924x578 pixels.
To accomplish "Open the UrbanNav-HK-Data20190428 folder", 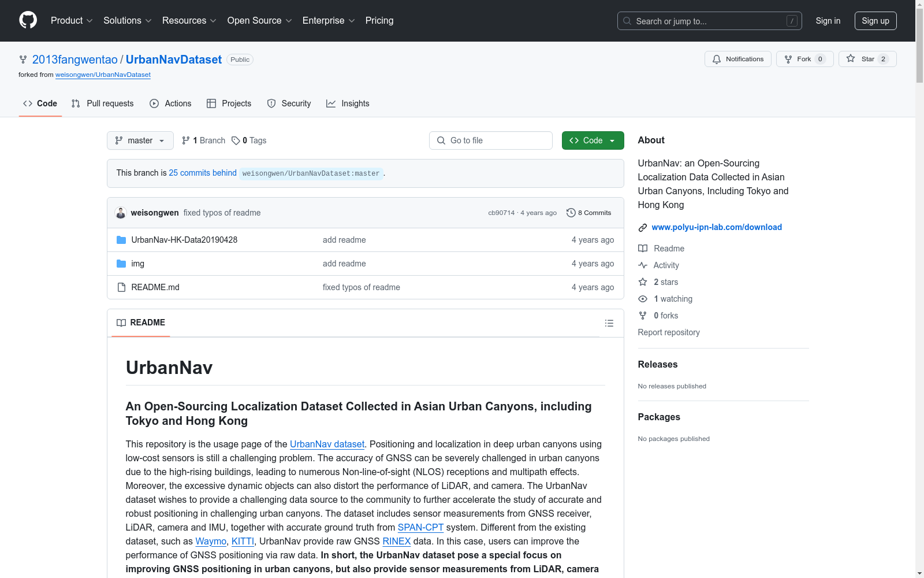I will (184, 240).
